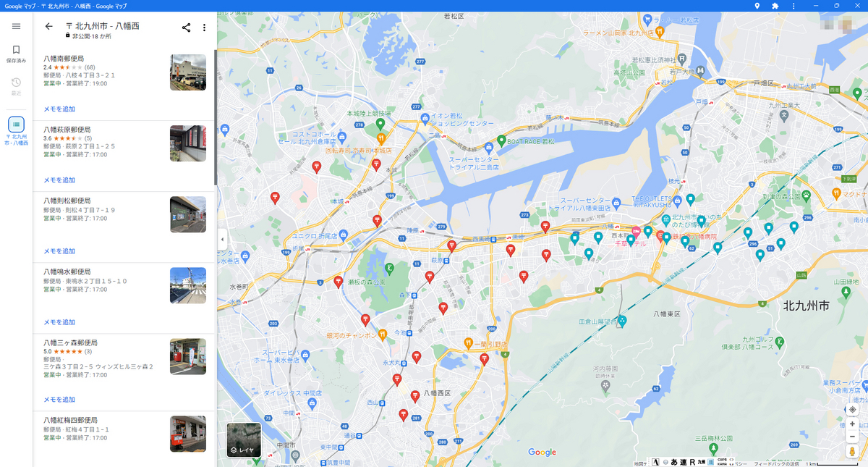View the 八幡則松郵便局 photo thumbnail
The width and height of the screenshot is (868, 467).
188,214
